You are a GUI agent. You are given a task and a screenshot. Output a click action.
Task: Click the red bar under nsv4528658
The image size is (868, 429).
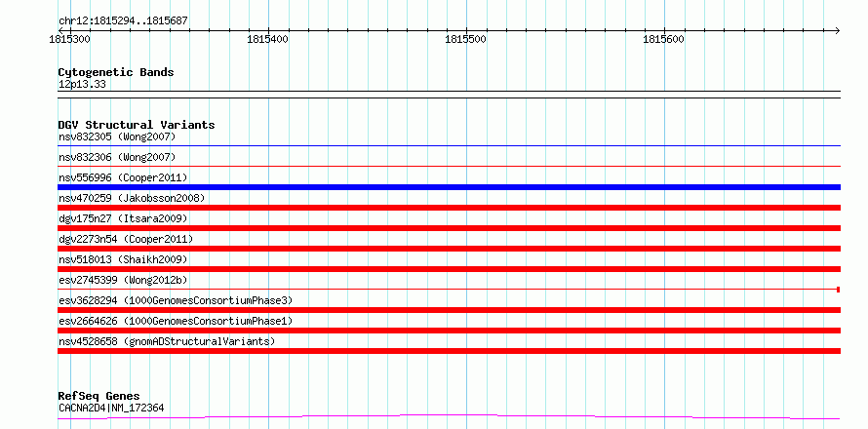[x=450, y=351]
